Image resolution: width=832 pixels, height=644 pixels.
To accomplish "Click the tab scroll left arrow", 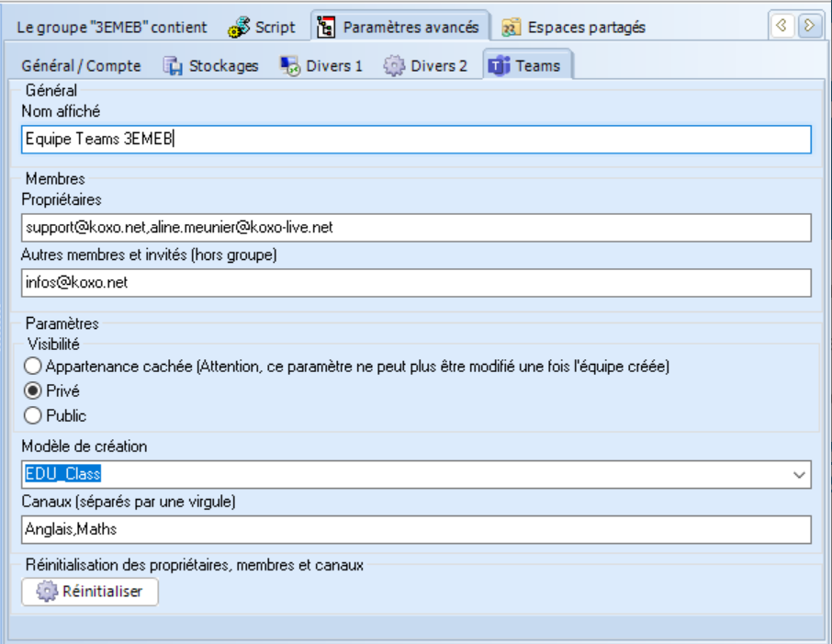I will pos(781,25).
